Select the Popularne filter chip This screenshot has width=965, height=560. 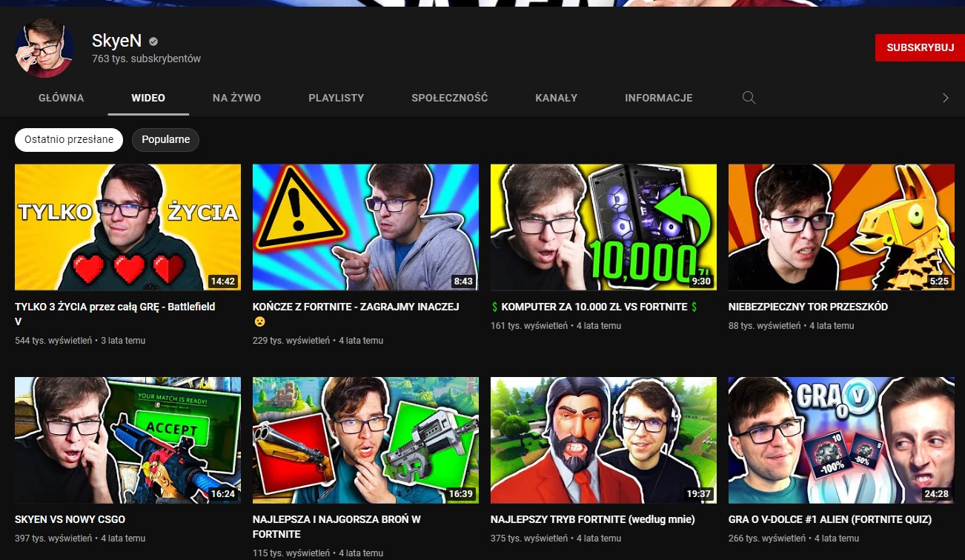[166, 139]
